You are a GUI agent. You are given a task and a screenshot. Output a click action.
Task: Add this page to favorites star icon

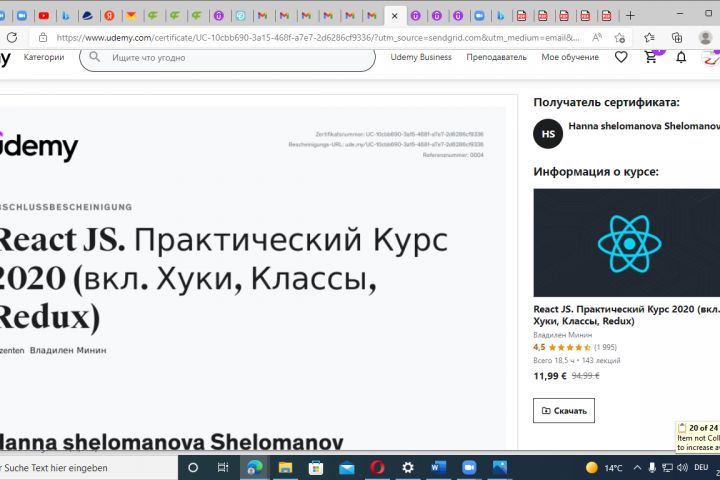click(x=620, y=37)
